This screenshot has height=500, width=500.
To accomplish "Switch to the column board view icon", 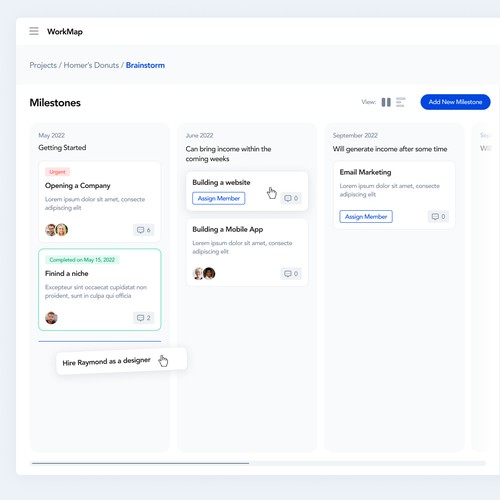I will coord(386,102).
